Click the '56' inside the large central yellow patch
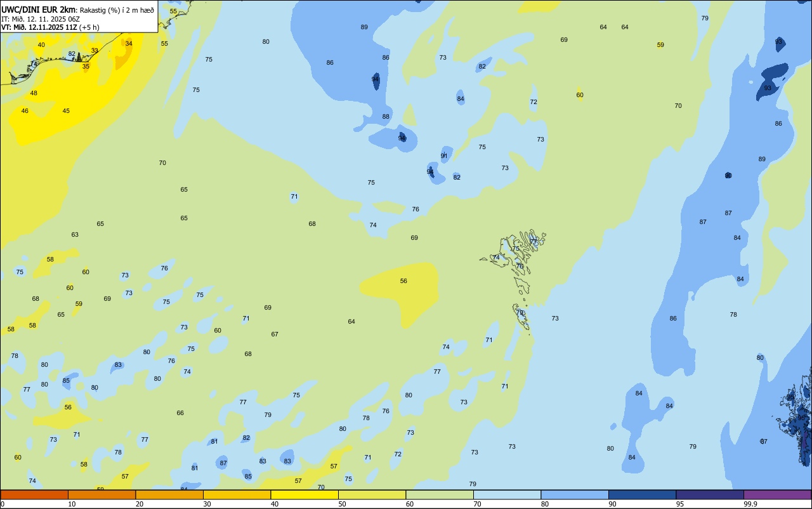The image size is (812, 509). click(403, 281)
